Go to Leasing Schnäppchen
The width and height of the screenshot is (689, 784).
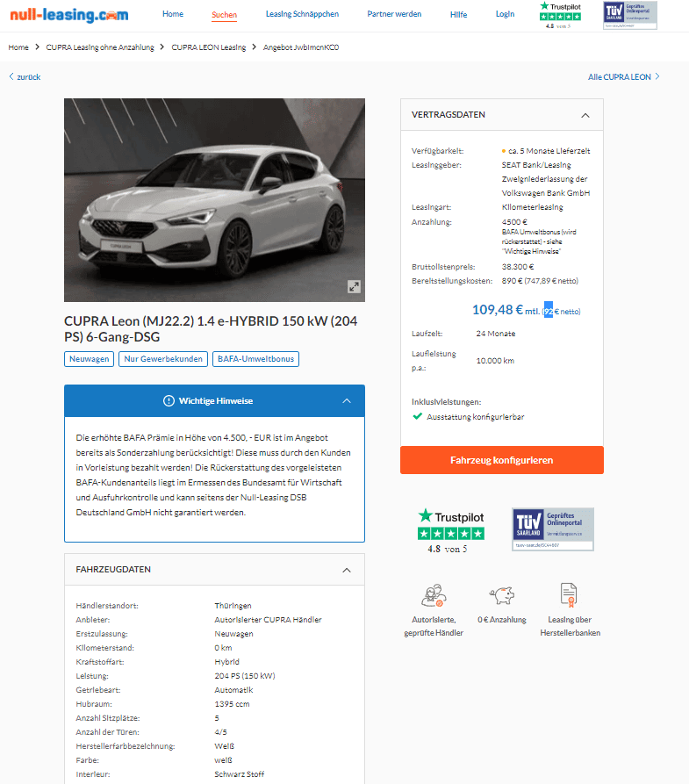[x=302, y=14]
